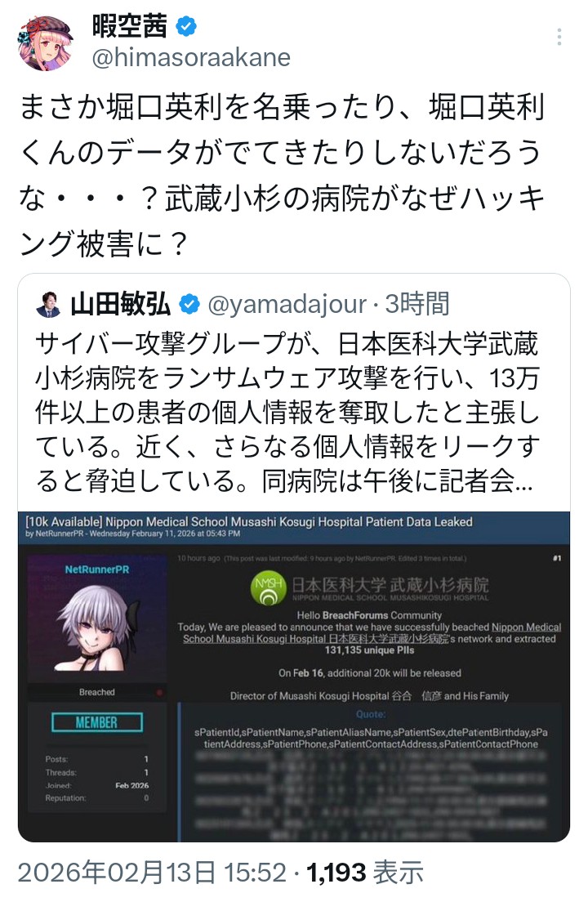
Task: Click the display name 暇空茜
Action: click(x=129, y=26)
